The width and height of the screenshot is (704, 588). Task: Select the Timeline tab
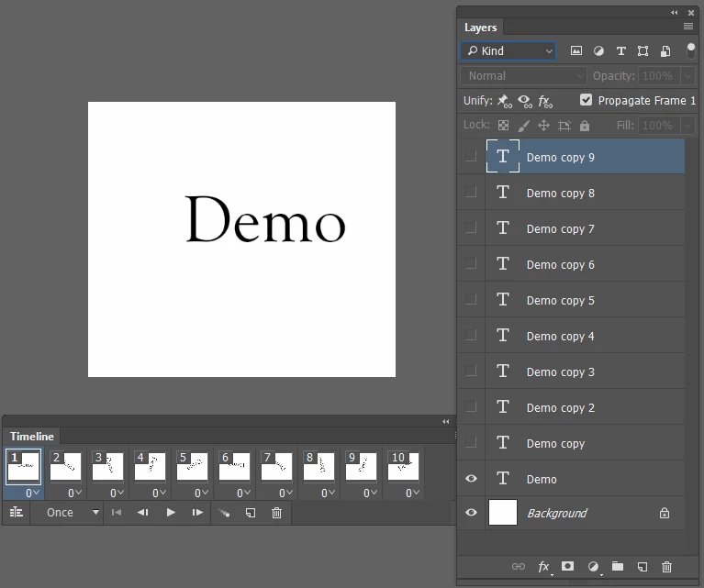coord(32,437)
